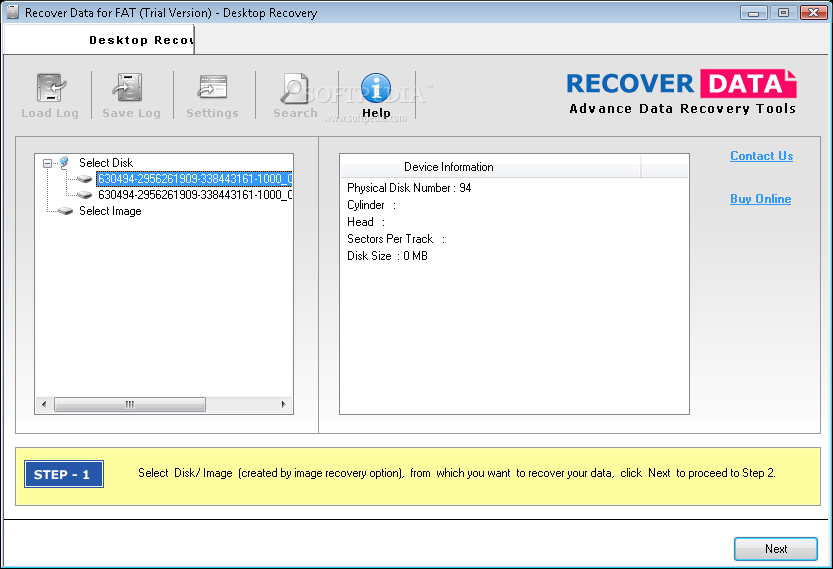Click the Sectors Per Track row
Screen dimensions: 833x569
396,239
